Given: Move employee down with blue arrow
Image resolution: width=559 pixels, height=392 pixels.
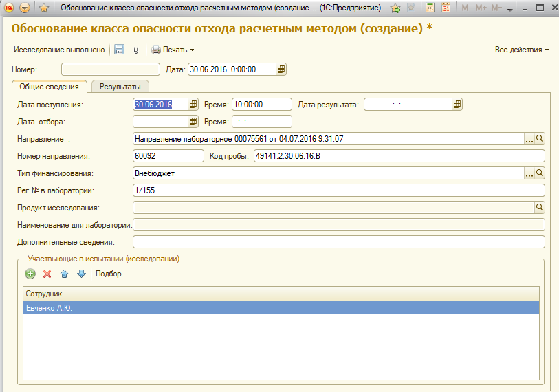Looking at the screenshot, I should 81,274.
